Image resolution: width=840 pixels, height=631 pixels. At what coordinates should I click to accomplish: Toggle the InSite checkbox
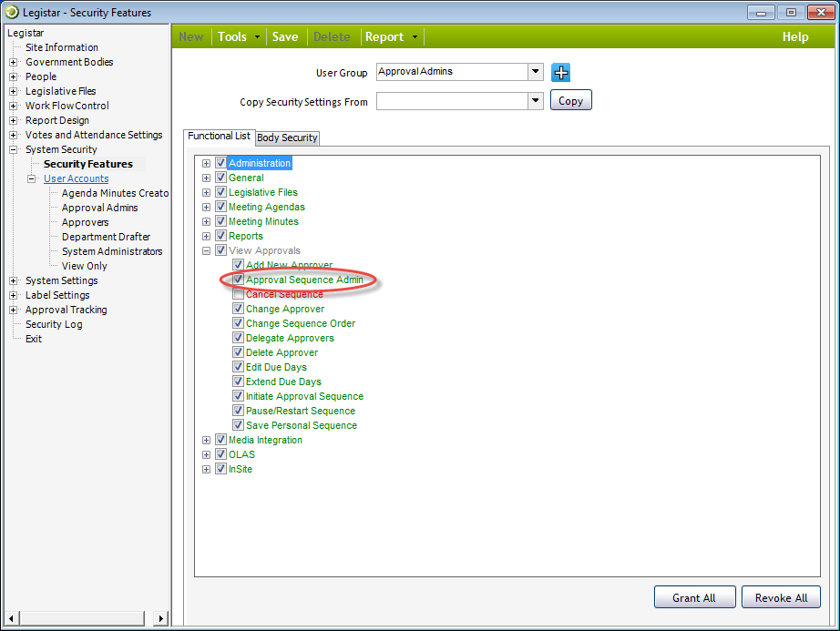220,469
